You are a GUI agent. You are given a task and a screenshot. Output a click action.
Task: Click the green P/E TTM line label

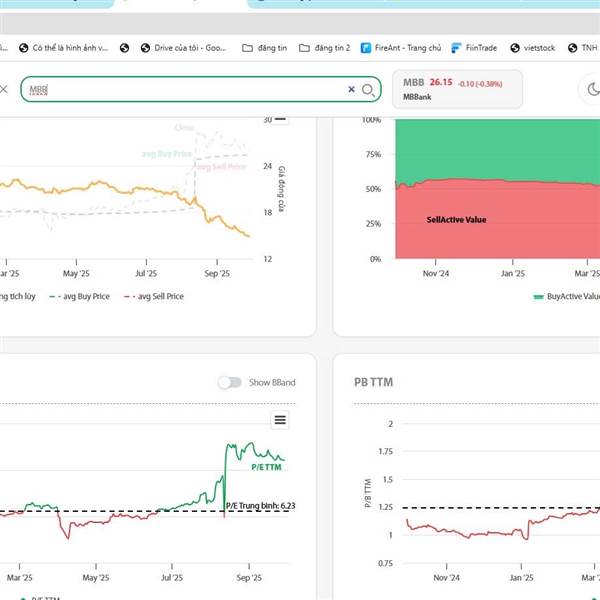[266, 467]
